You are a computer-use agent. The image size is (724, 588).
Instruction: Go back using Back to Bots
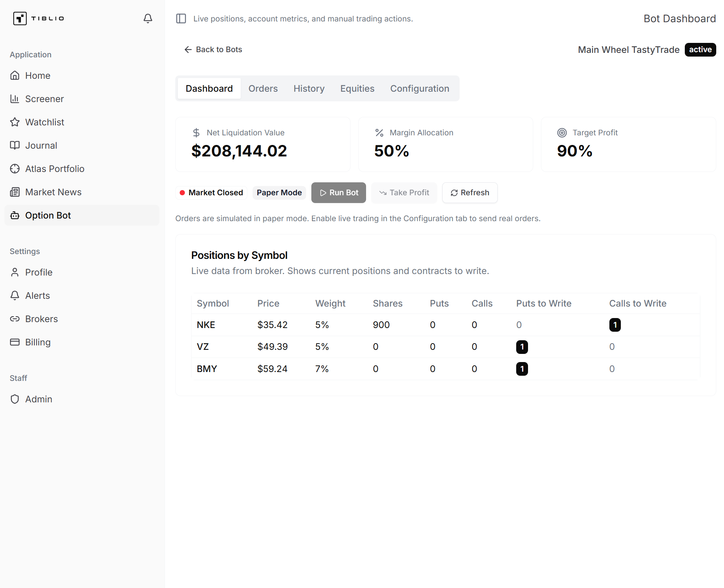213,50
